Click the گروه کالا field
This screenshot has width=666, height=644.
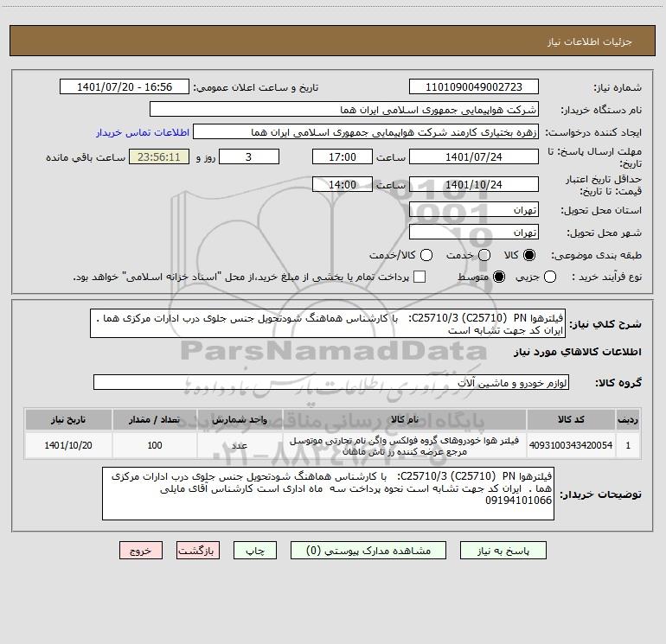pos(330,382)
